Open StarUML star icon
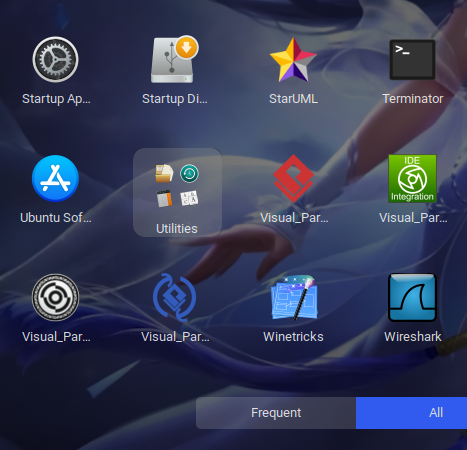467x450 pixels. click(x=293, y=60)
